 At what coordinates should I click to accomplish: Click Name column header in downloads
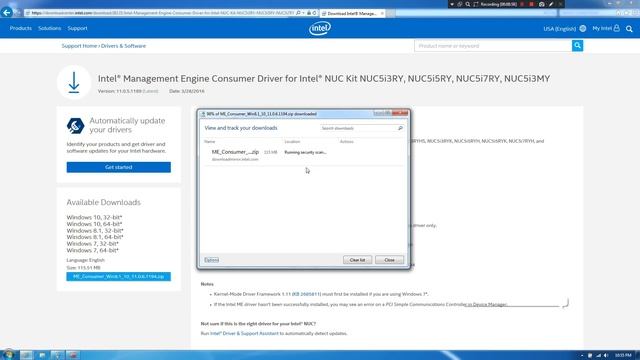[209, 142]
